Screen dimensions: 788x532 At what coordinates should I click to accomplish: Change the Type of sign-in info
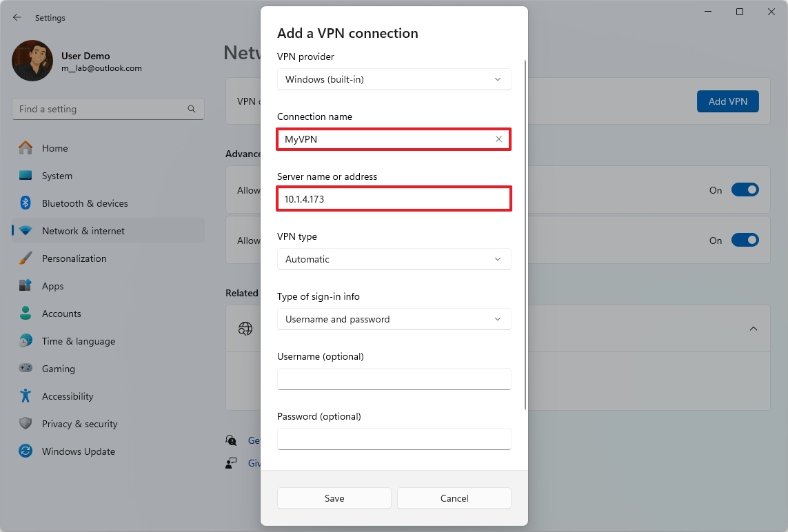394,319
